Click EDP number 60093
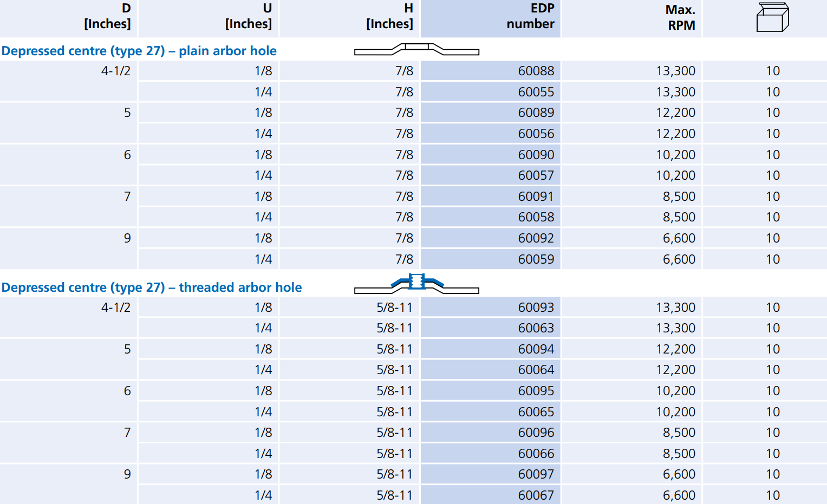827x504 pixels. [536, 307]
